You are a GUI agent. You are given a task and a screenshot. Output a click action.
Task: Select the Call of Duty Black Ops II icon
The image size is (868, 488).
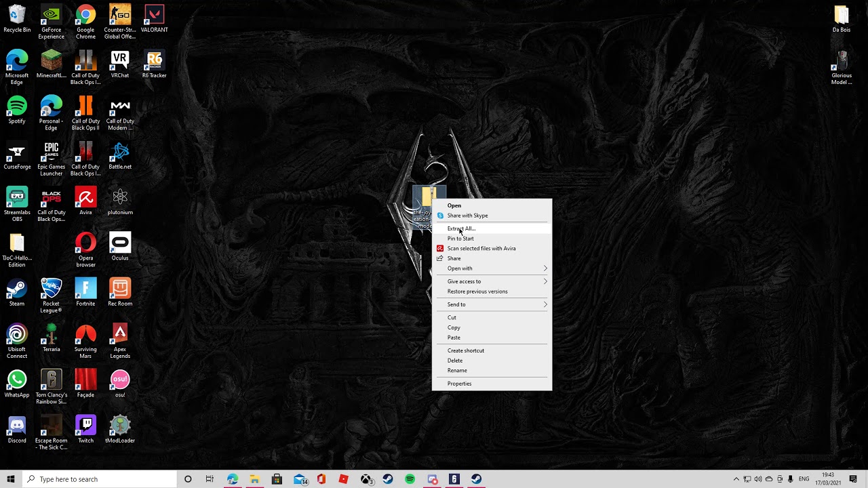click(85, 113)
